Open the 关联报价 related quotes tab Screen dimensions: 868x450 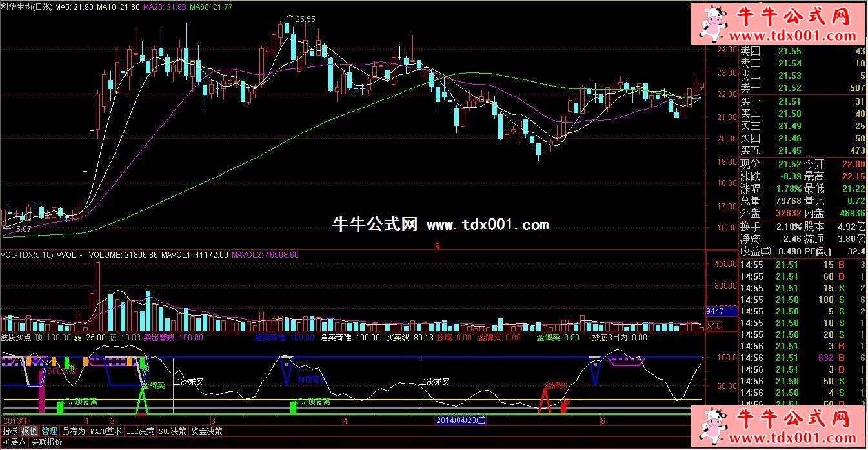46,442
